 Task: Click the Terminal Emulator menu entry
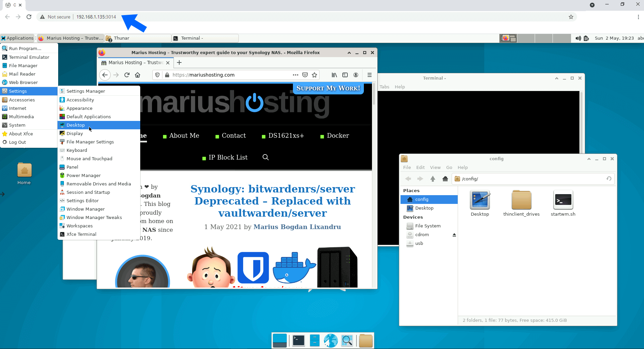[x=29, y=57]
